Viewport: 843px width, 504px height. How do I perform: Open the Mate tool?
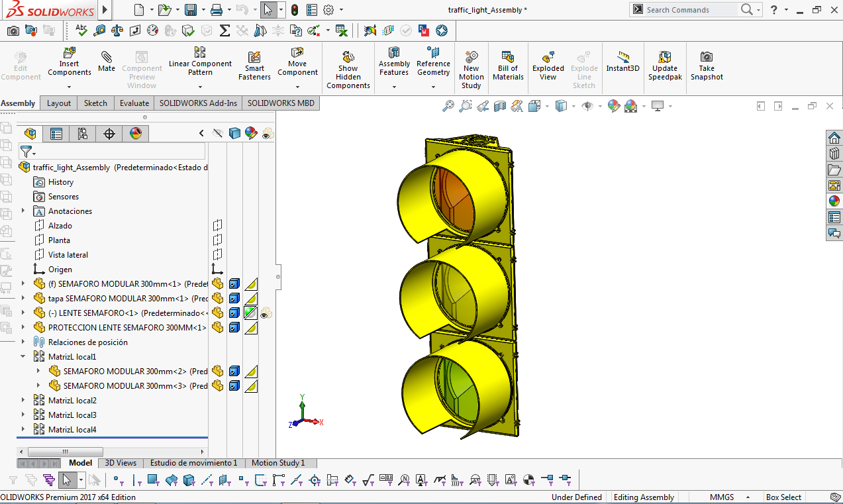coord(106,63)
